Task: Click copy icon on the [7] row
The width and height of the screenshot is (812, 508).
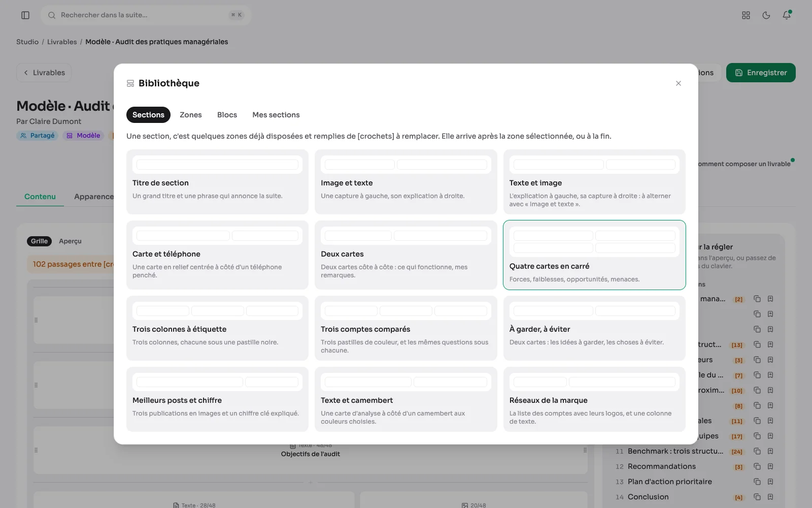Action: point(757,375)
